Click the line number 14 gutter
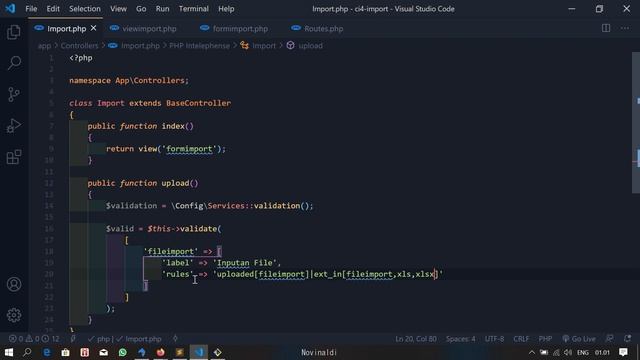640x360 pixels. coord(49,206)
